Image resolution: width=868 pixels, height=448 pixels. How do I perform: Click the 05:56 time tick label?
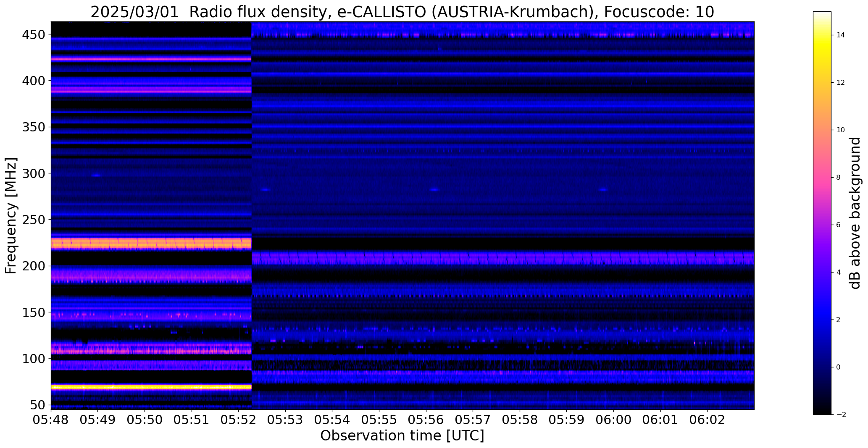[x=426, y=420]
